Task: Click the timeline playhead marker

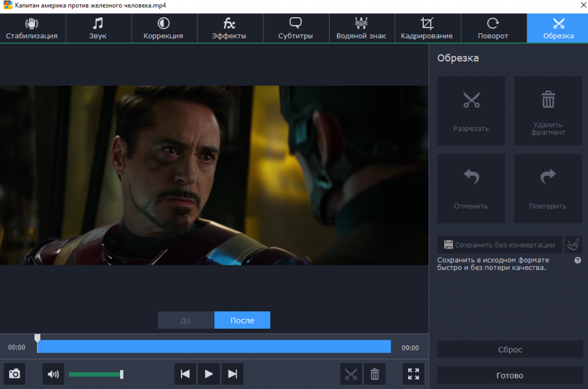Action: click(37, 338)
